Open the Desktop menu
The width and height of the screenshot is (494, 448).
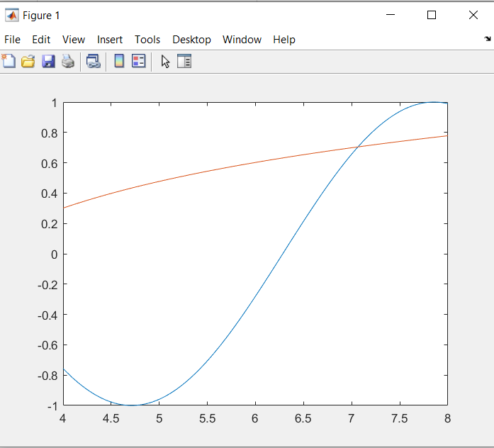click(x=191, y=40)
